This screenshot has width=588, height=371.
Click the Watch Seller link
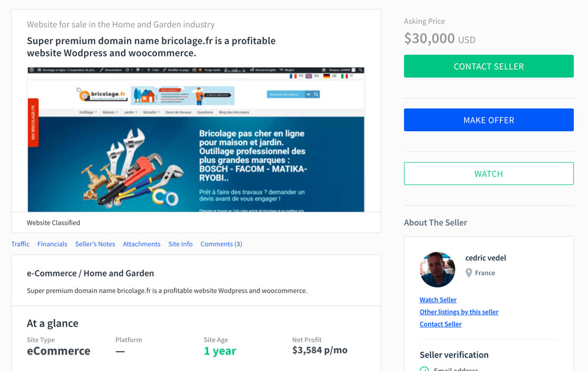[438, 300]
